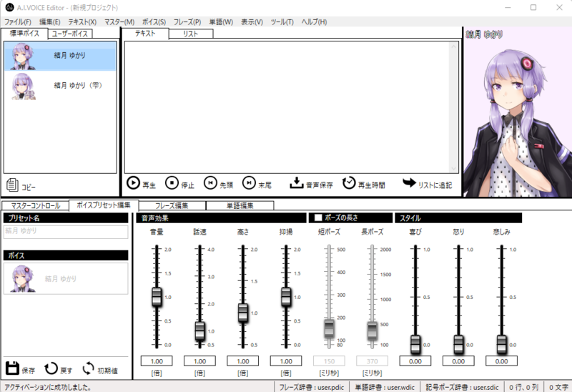Open the ツール(T) menu

coord(282,22)
